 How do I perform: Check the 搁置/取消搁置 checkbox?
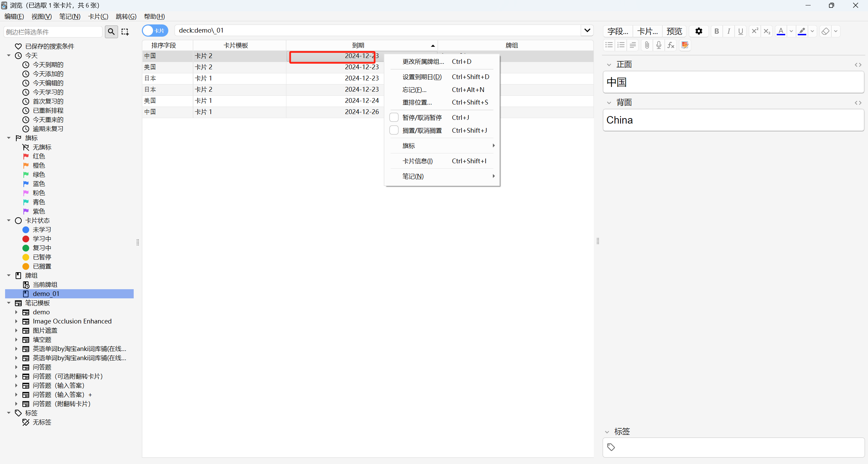pyautogui.click(x=394, y=130)
